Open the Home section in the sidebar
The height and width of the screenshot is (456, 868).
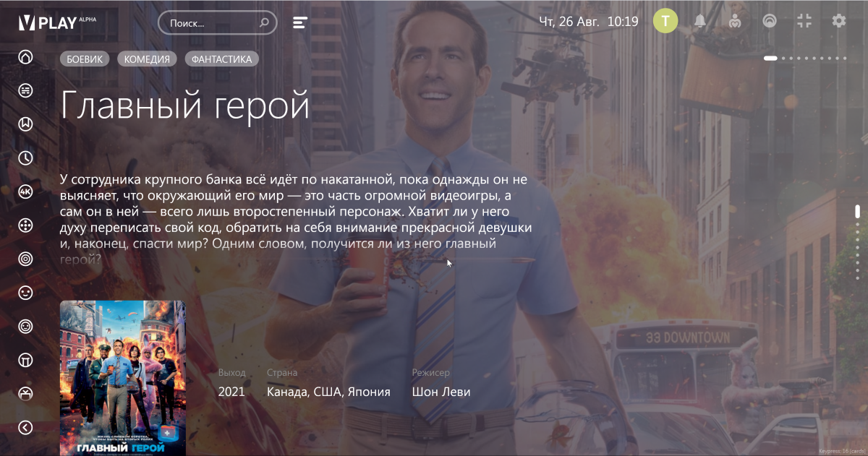(x=25, y=57)
